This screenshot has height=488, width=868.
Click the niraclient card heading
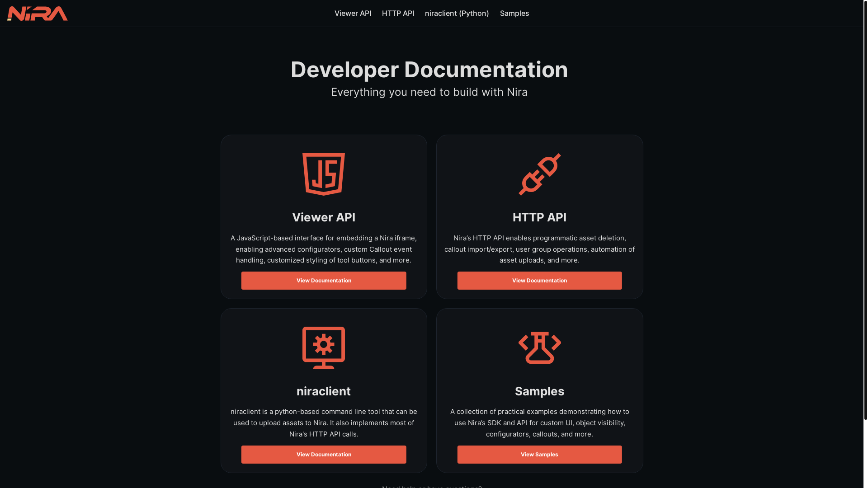pos(324,391)
